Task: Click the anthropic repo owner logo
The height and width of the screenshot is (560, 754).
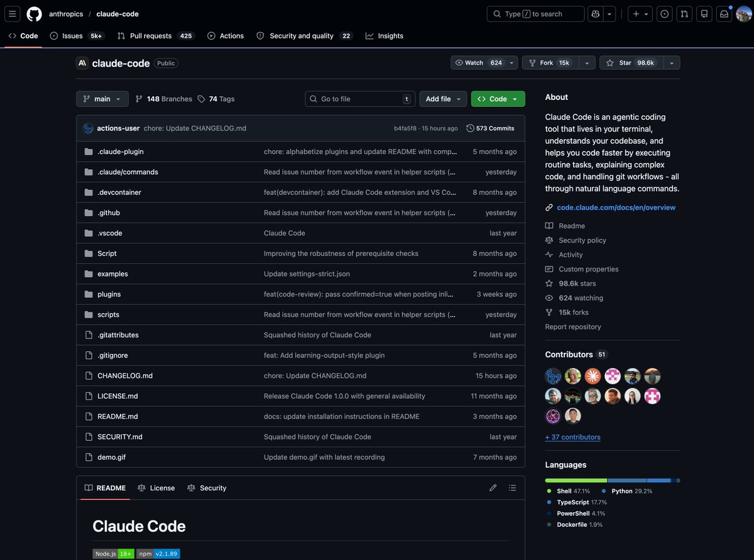Action: [82, 63]
